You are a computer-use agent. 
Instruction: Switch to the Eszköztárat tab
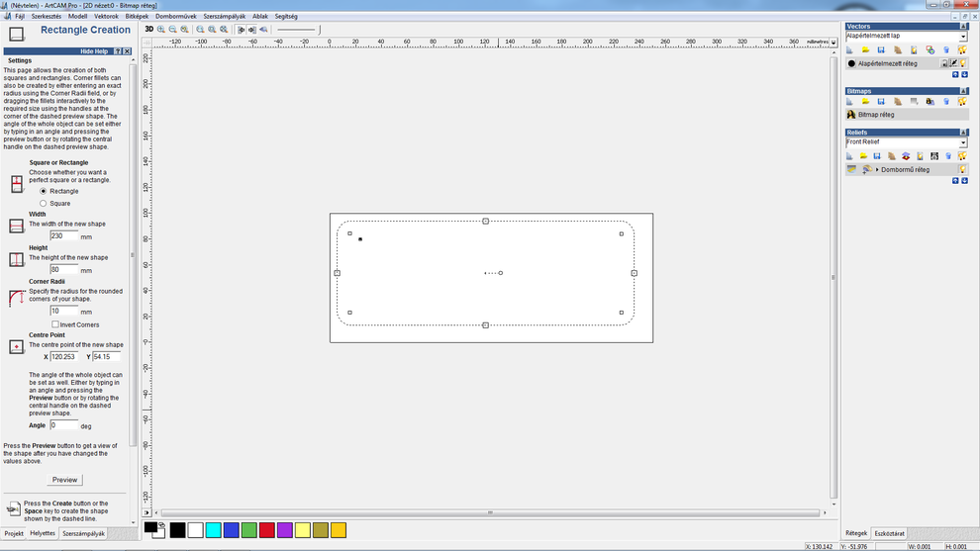click(889, 533)
